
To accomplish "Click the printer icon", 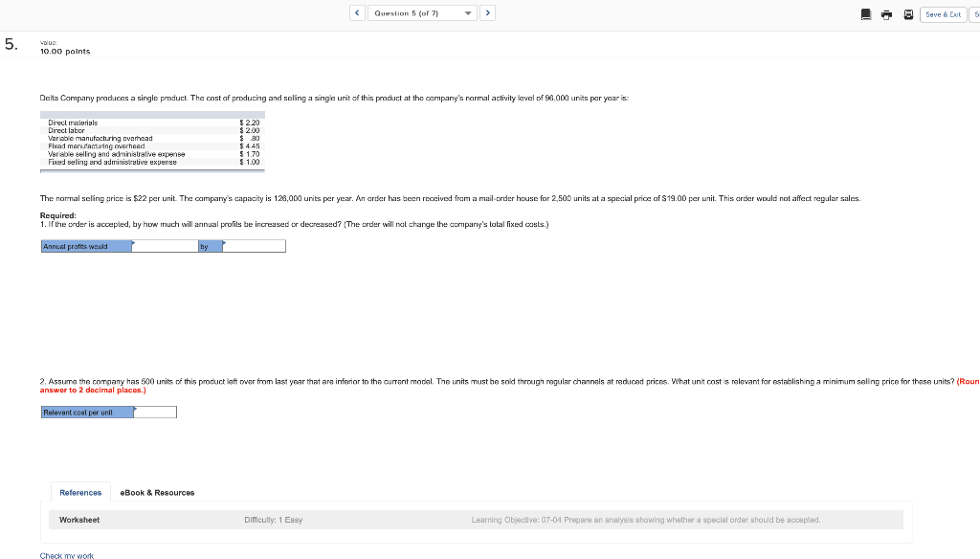I will click(x=886, y=14).
